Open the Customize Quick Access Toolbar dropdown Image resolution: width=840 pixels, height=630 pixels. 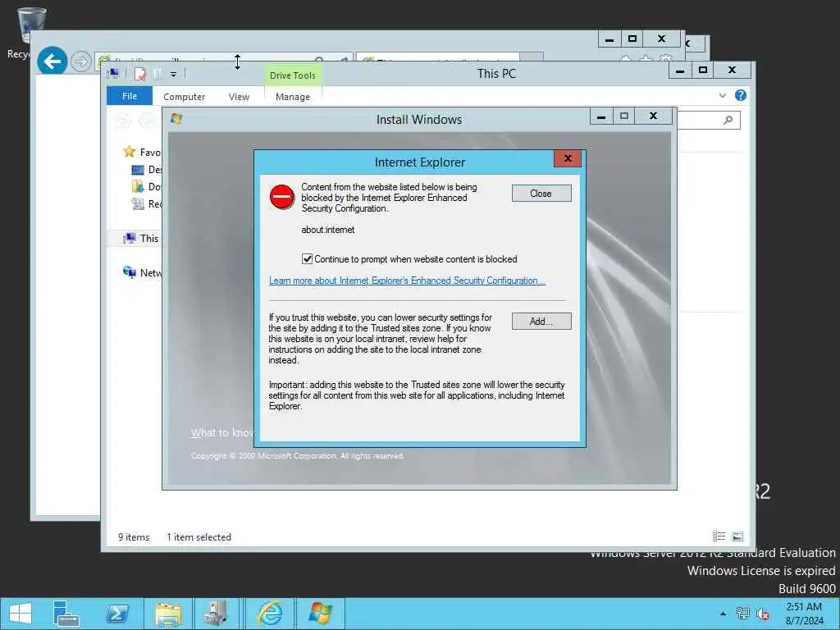click(174, 75)
